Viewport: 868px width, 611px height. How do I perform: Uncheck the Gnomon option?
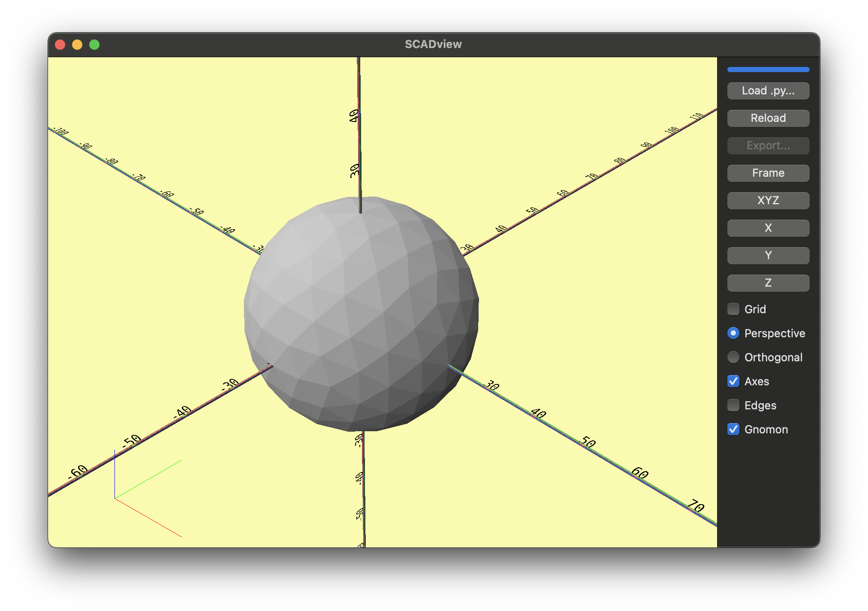[x=733, y=429]
